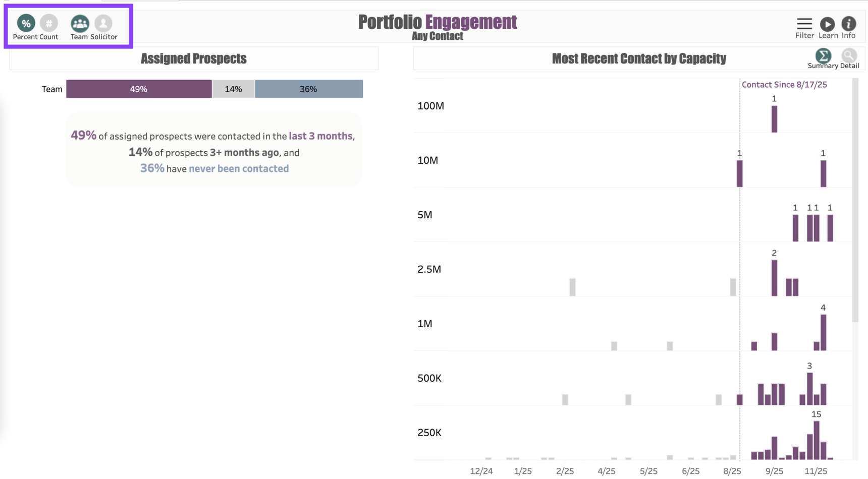The width and height of the screenshot is (868, 479).
Task: Switch to Count view icon
Action: [x=49, y=23]
